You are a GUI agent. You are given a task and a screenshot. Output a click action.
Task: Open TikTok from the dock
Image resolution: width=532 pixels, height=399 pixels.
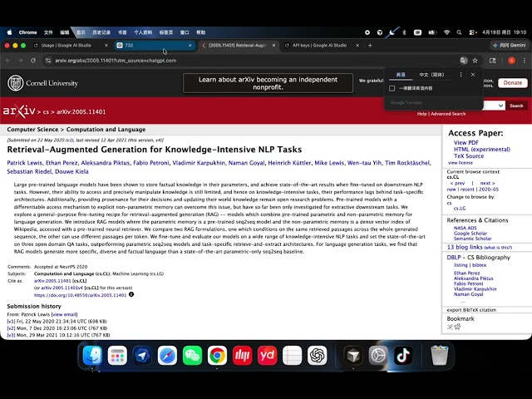click(403, 356)
